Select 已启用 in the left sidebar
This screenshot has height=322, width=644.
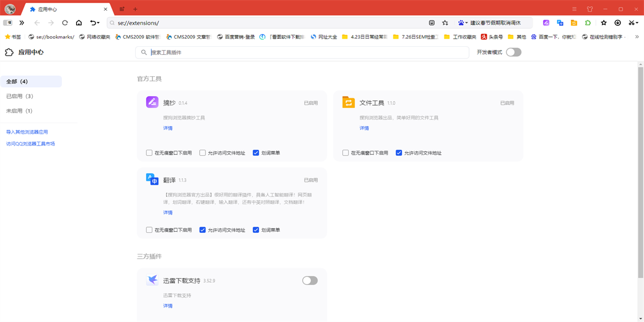[x=19, y=96]
